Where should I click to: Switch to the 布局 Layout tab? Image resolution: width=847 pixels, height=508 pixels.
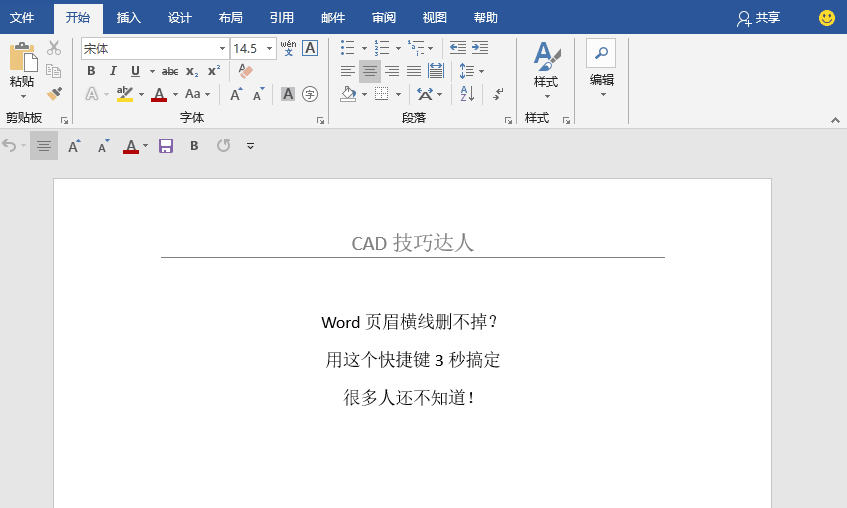tap(231, 18)
